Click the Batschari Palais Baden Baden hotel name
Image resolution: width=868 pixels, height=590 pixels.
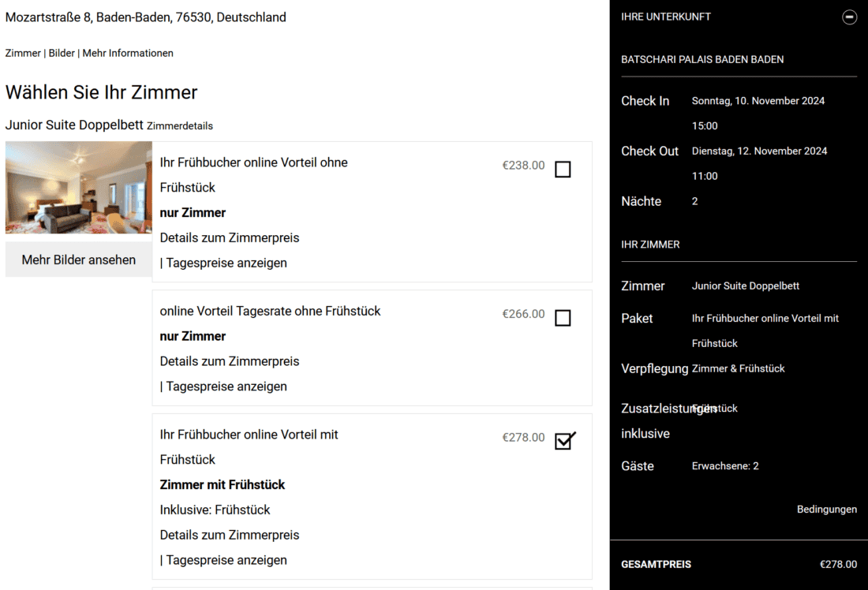coord(702,59)
